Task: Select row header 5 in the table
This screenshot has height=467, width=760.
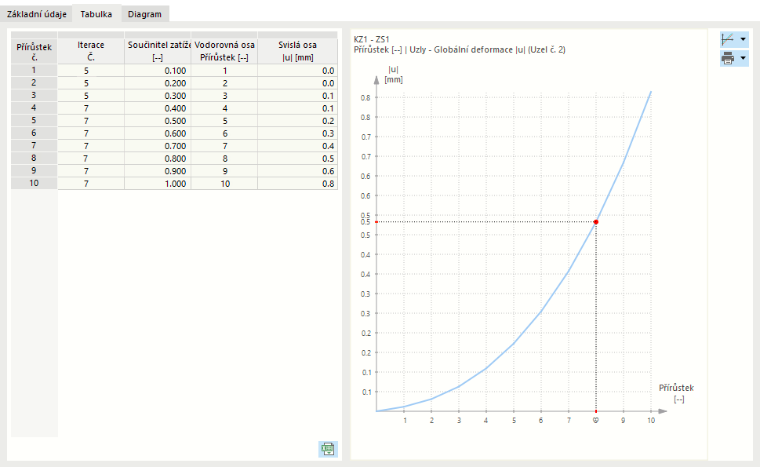Action: pos(34,121)
